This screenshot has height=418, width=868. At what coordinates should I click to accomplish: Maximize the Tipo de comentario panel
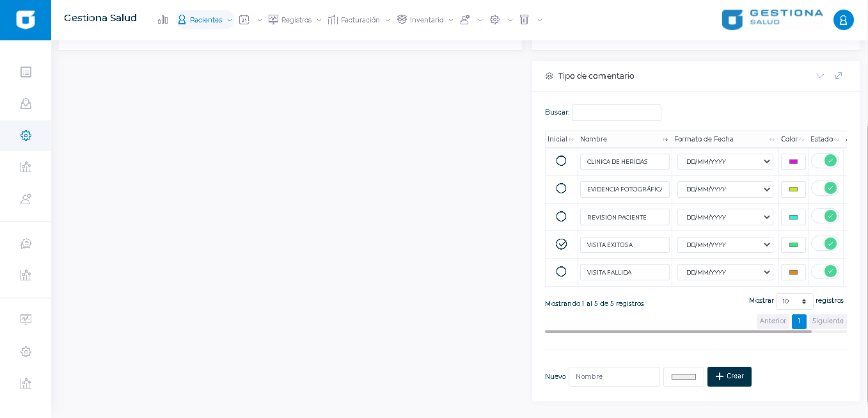click(x=839, y=76)
